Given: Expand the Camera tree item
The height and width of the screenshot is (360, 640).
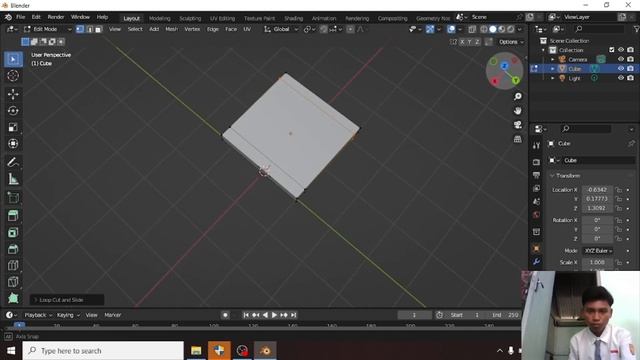Looking at the screenshot, I should pos(553,60).
